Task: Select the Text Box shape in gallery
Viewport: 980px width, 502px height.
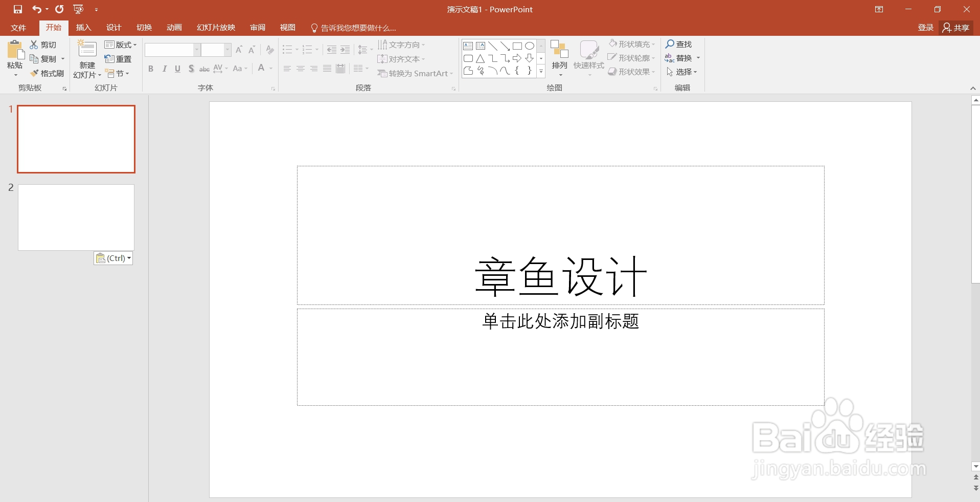Action: 468,46
